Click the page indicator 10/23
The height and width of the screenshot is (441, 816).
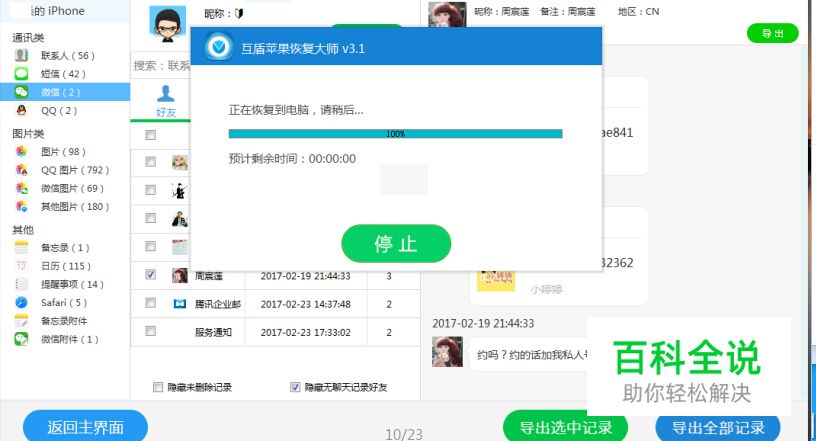404,434
